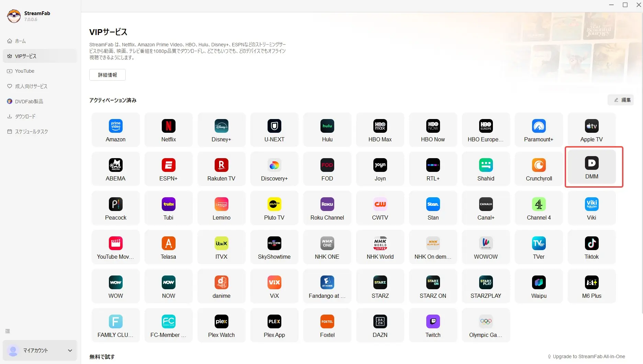The width and height of the screenshot is (643, 364).
Task: Open the Tiktok service tile
Action: pos(592,247)
